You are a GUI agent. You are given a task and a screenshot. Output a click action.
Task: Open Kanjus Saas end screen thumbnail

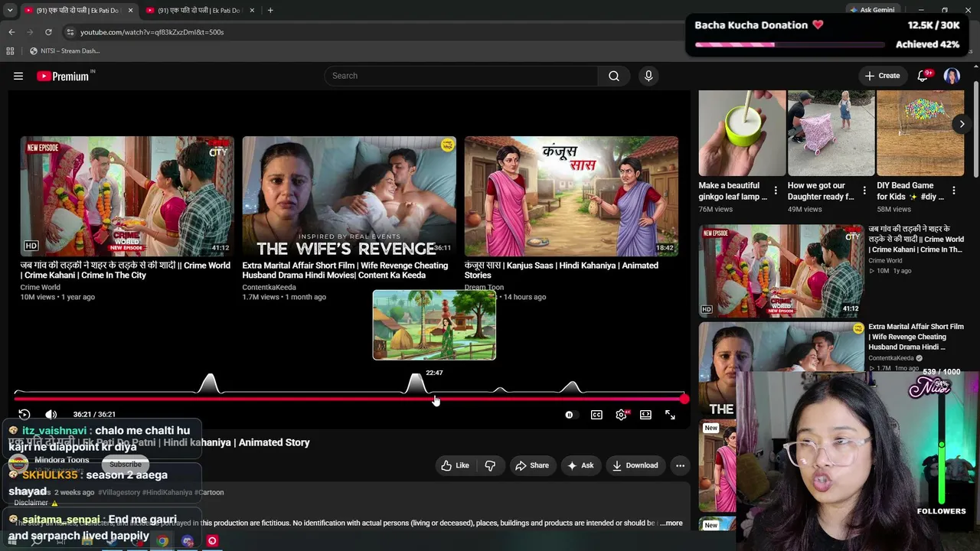point(571,196)
